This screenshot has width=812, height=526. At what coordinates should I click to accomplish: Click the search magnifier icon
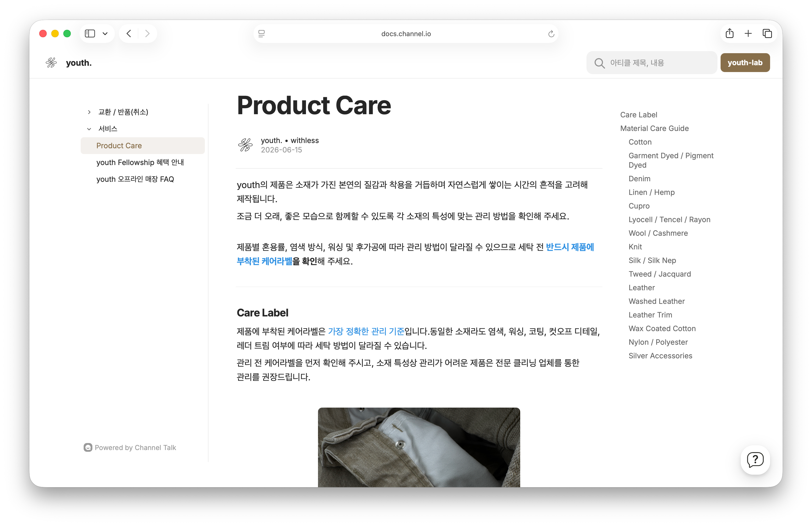click(x=600, y=63)
